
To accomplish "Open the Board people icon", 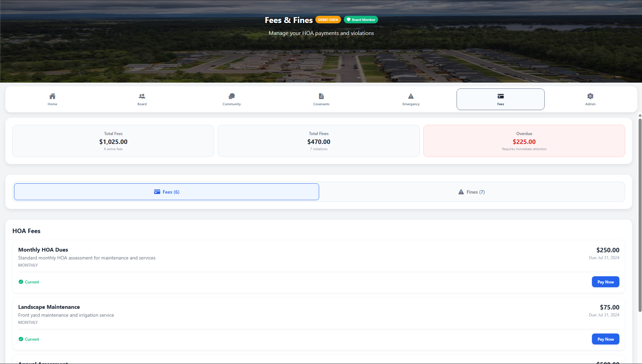I will click(x=142, y=96).
